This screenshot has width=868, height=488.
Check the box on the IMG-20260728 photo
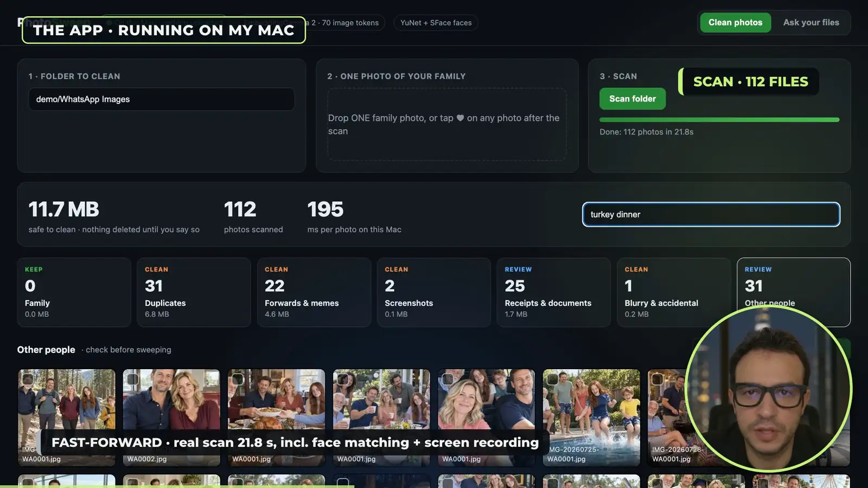pos(658,379)
